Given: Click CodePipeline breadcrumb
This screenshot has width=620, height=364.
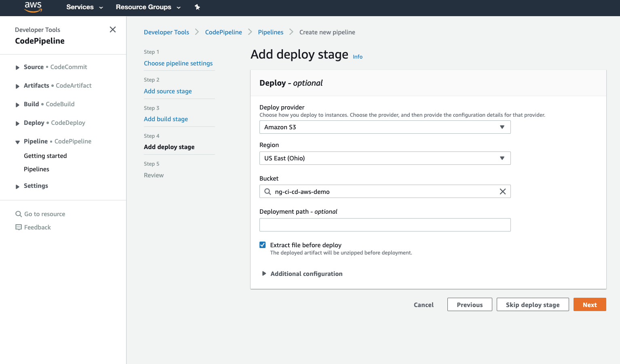Looking at the screenshot, I should [x=224, y=32].
